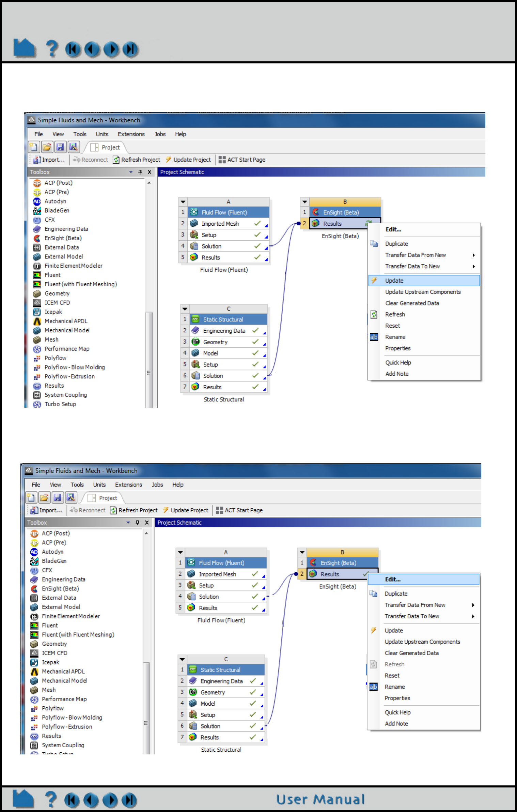The width and height of the screenshot is (517, 812).
Task: Click the User Manual link in the footer
Action: (320, 799)
